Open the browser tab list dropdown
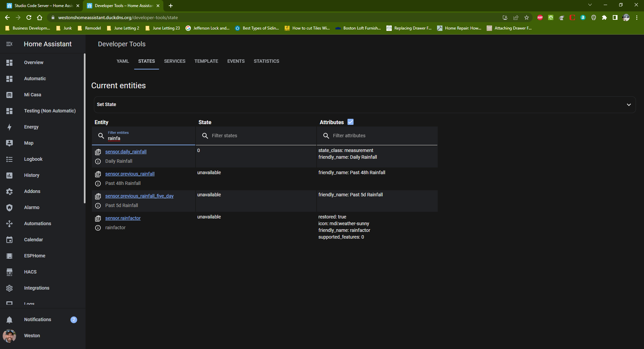 pos(590,5)
